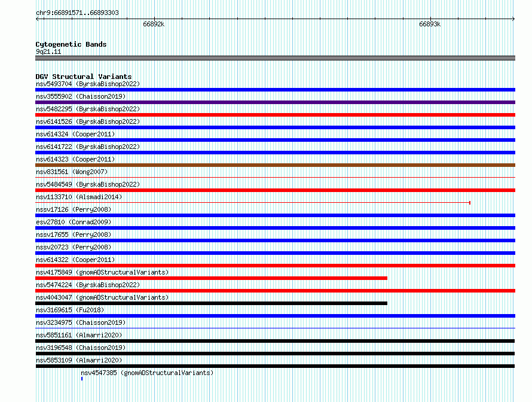Screen dimensions: 532x402
Task: Click the nsv3234975 (Chaisson2019) label
Action: coord(81,322)
